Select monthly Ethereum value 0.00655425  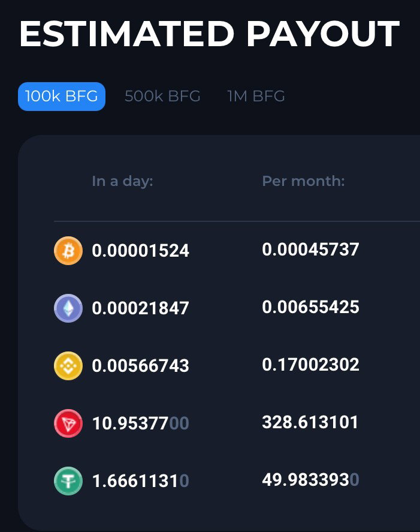(x=310, y=307)
